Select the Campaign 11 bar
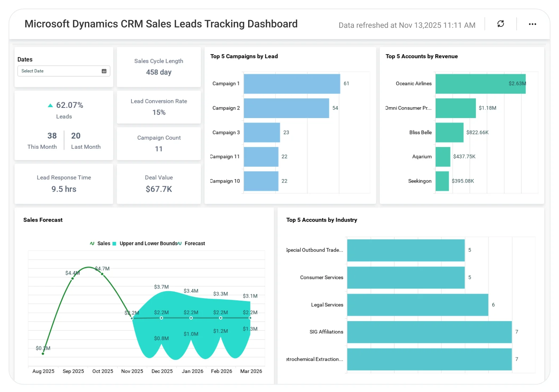The width and height of the screenshot is (559, 392). [261, 157]
